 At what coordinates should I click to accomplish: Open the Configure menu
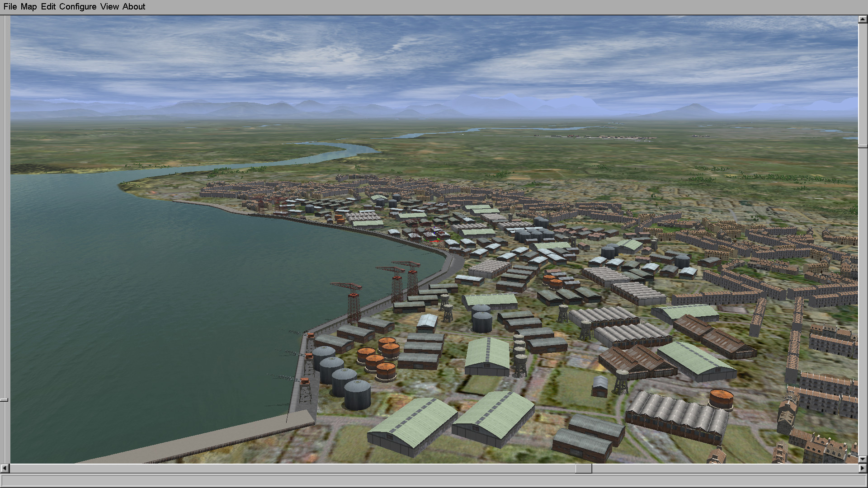[x=78, y=7]
